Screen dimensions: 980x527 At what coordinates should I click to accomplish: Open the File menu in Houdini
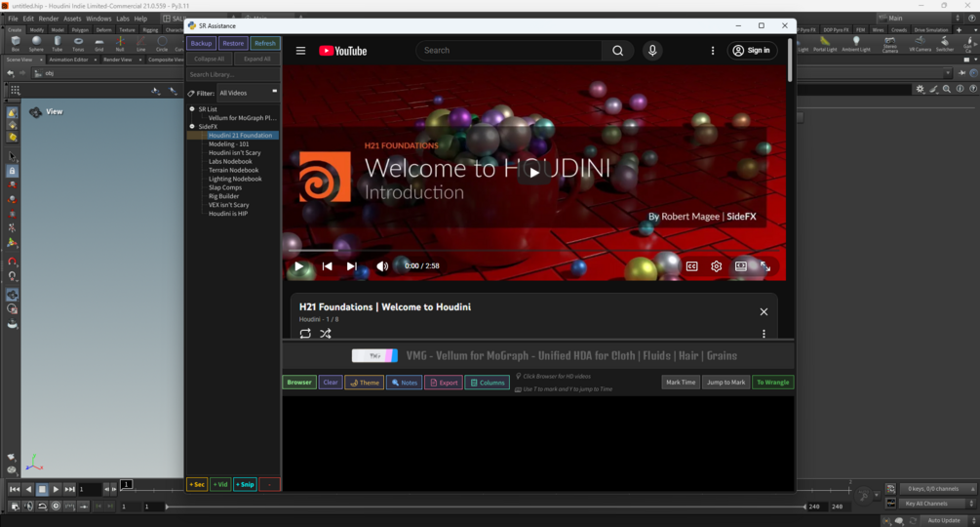[x=13, y=19]
